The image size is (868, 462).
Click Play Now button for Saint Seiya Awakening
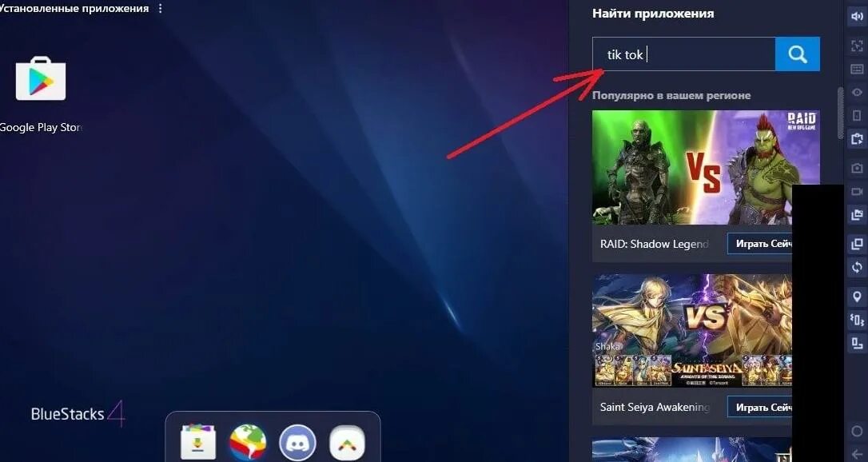pyautogui.click(x=759, y=407)
